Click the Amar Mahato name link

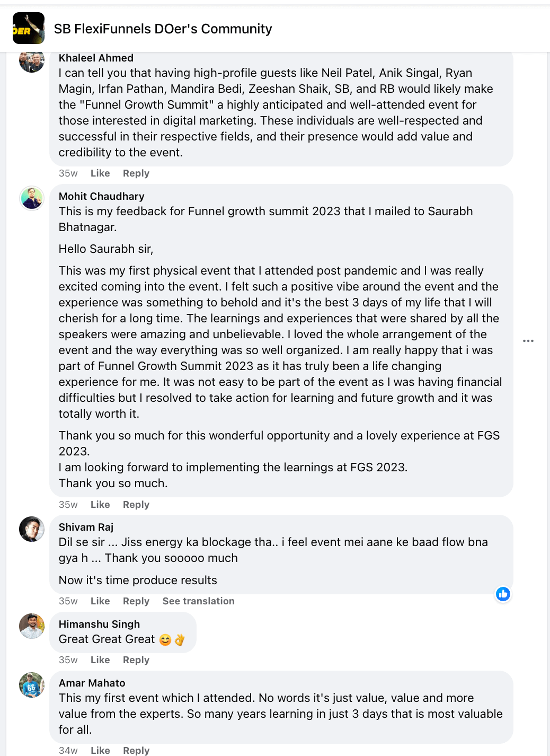tap(92, 683)
